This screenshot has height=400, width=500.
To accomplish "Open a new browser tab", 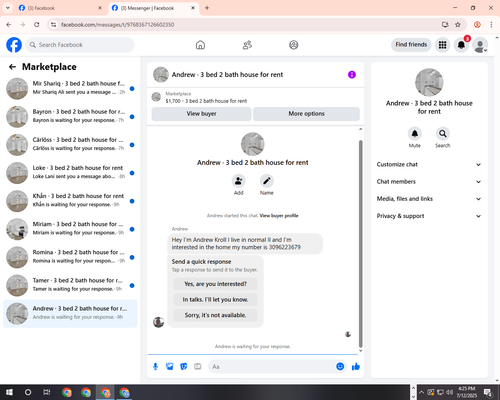I will click(207, 8).
